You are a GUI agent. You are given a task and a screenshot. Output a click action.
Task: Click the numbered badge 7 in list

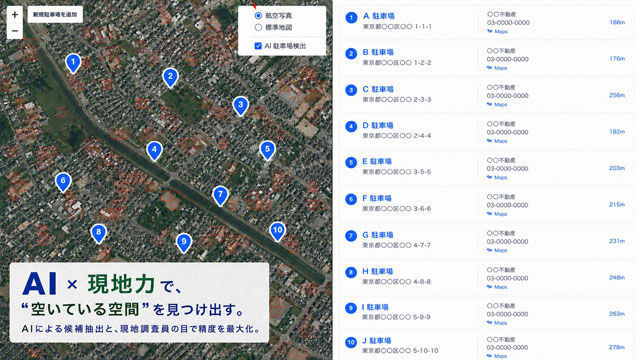click(x=351, y=236)
